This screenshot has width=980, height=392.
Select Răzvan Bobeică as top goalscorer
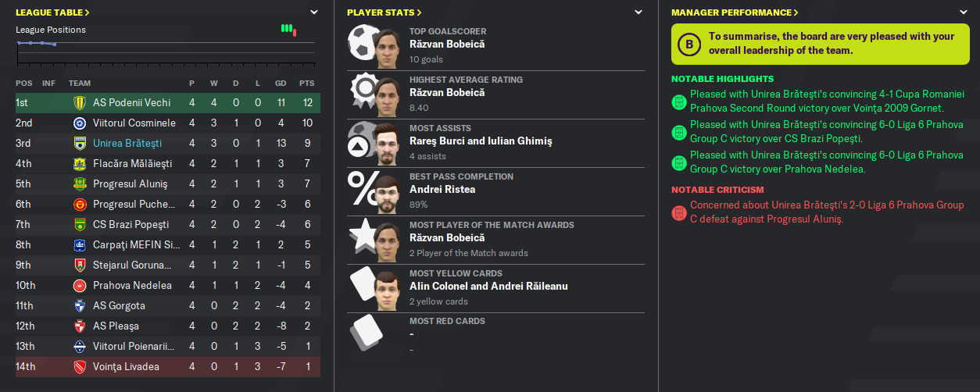click(447, 45)
